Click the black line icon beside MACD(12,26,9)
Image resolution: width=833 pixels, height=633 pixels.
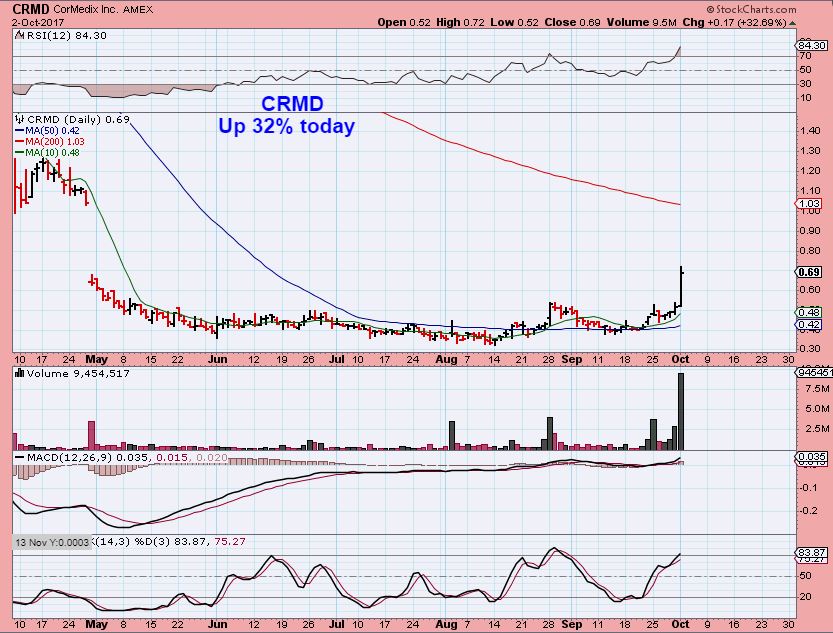pos(20,457)
